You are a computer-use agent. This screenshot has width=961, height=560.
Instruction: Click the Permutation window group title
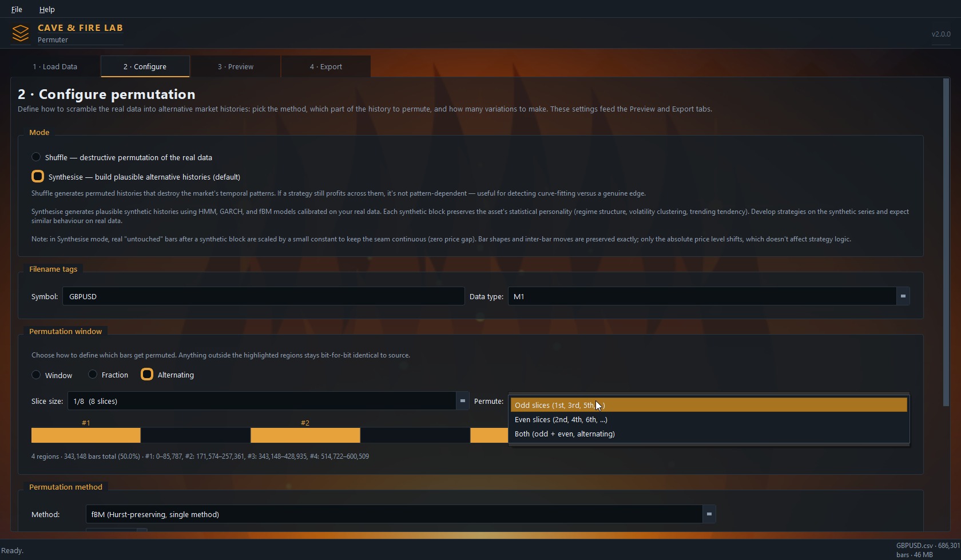click(x=66, y=331)
